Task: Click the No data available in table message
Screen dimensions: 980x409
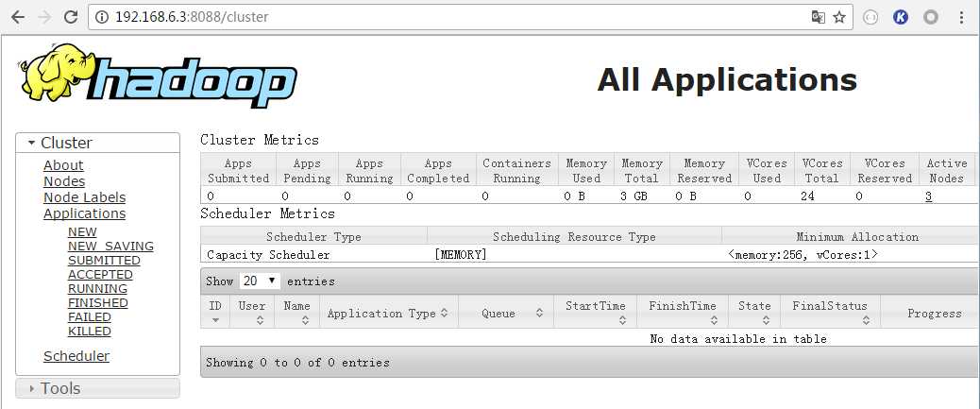Action: (738, 339)
